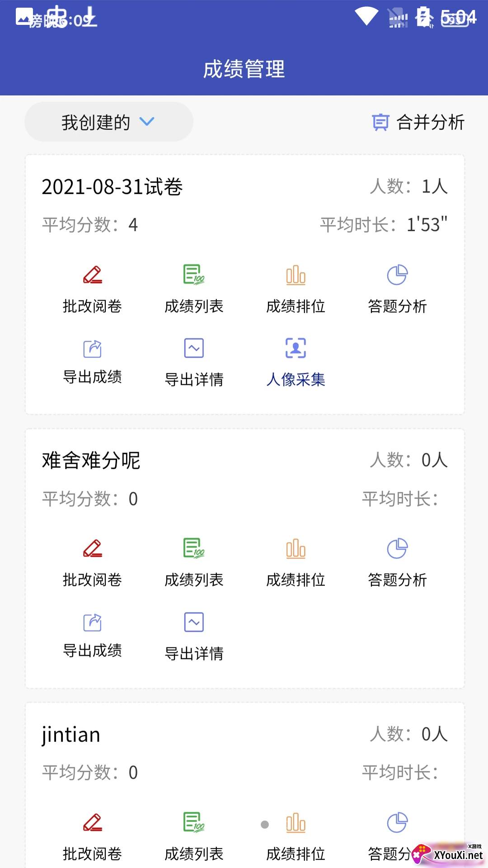Tap 导出详情 for 难舍难分呢 exam
This screenshot has height=868, width=488.
[x=194, y=635]
